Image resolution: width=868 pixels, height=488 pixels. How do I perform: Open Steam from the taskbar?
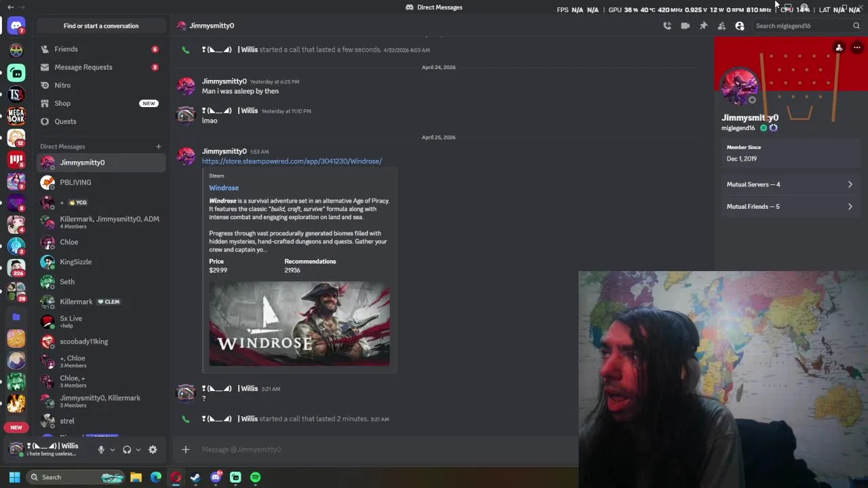pos(195,477)
